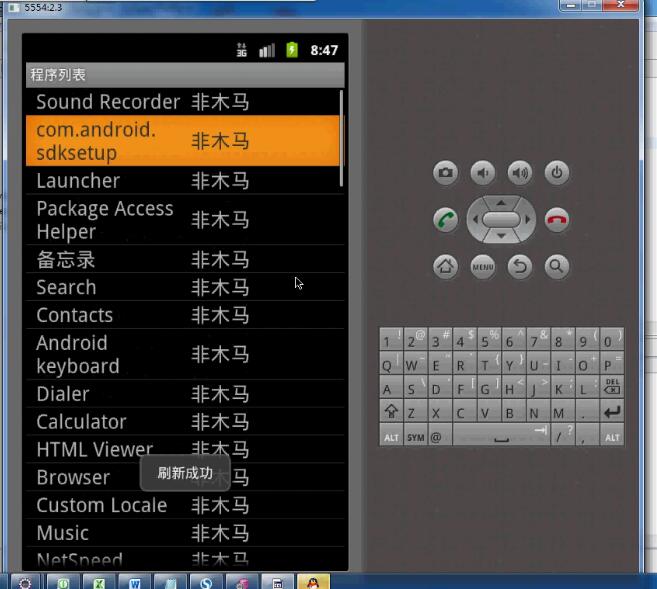Click the D-pad up arrow
Screen dimensions: 657x589
point(501,203)
